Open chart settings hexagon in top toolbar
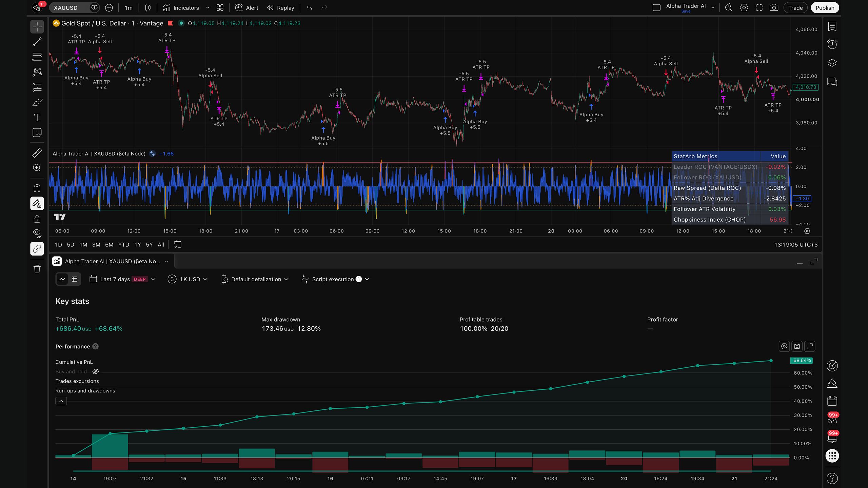Viewport: 868px width, 488px height. point(744,8)
